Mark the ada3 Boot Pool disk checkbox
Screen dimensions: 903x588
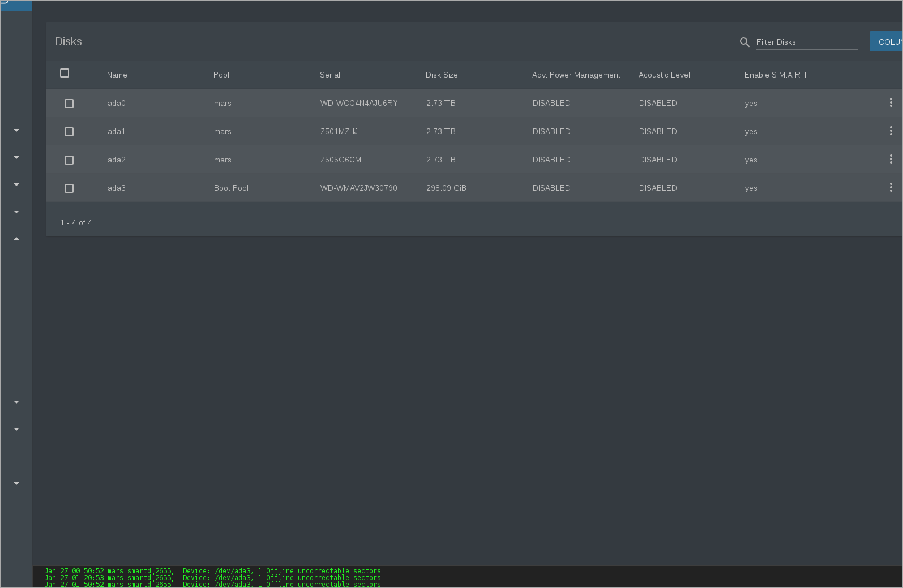pos(69,188)
